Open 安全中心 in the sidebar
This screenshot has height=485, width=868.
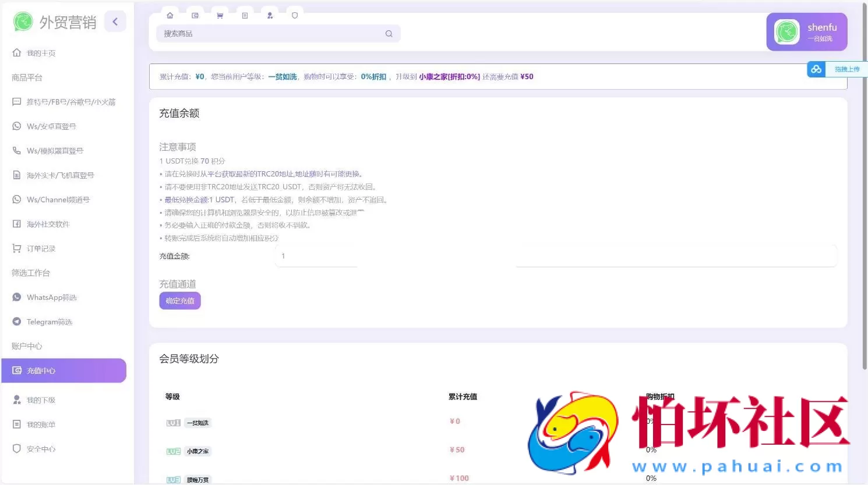pos(41,448)
